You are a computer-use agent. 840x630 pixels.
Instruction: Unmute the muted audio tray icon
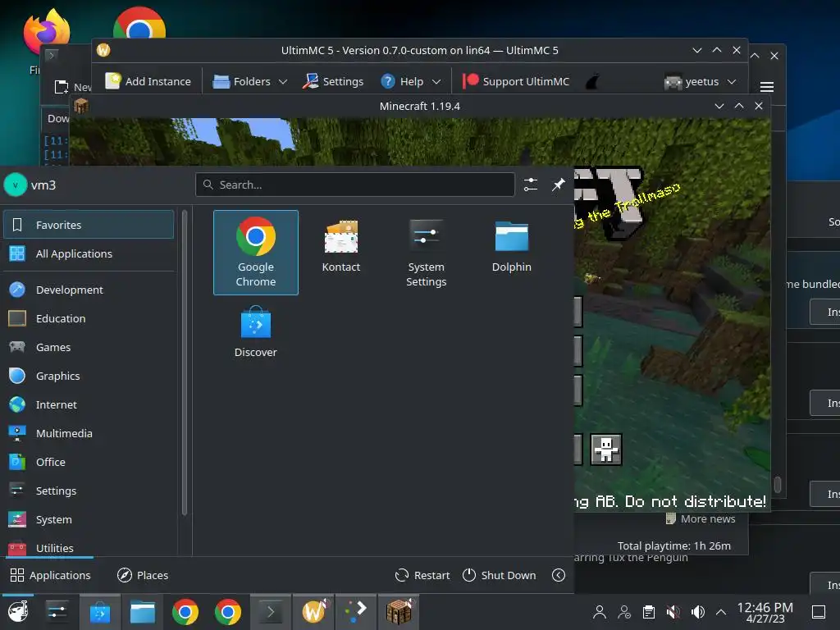point(673,612)
